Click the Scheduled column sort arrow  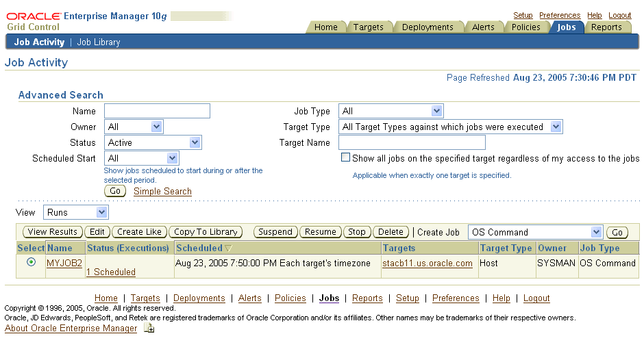(229, 248)
